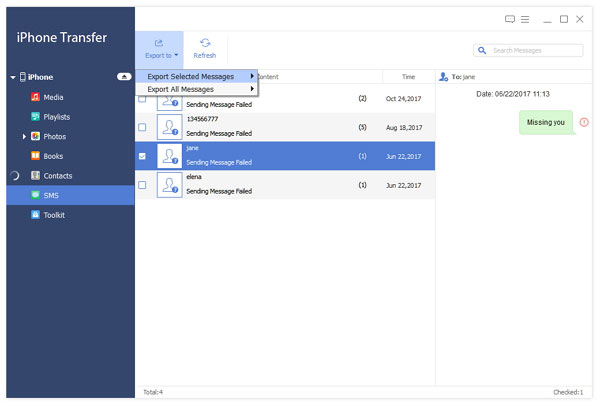Image resolution: width=600 pixels, height=406 pixels.
Task: Maximize the iPhone Transfer window
Action: pyautogui.click(x=564, y=19)
